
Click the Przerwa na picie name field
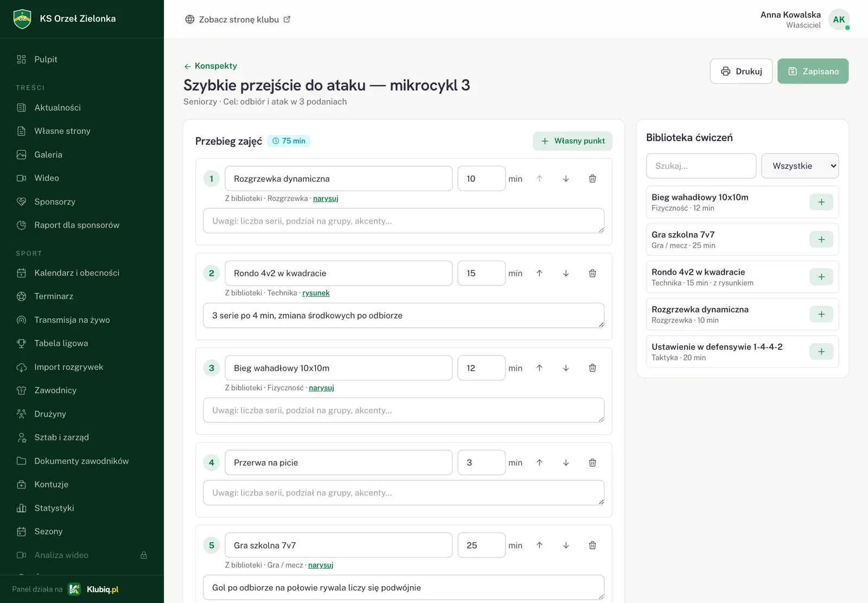coord(339,462)
